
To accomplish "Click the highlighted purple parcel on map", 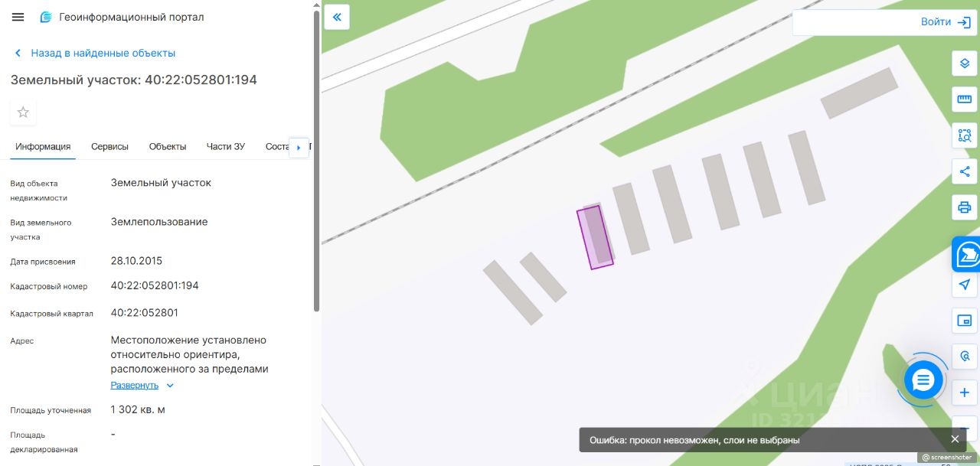I will coord(595,237).
